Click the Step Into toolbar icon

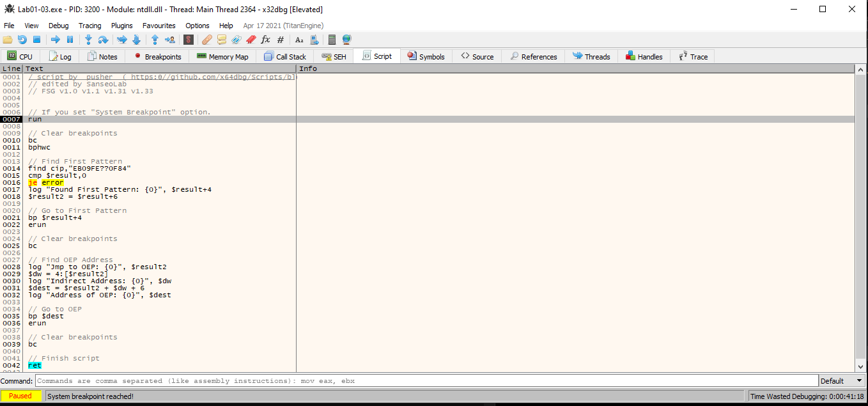(x=88, y=40)
